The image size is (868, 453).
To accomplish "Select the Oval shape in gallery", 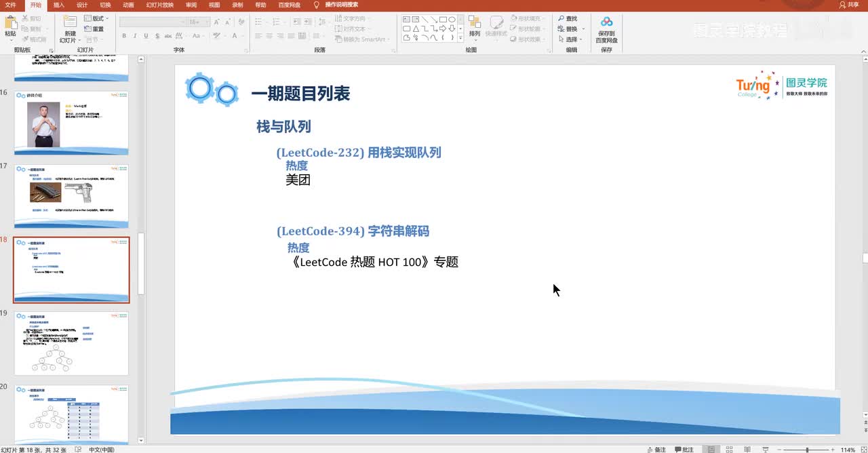I will (451, 20).
